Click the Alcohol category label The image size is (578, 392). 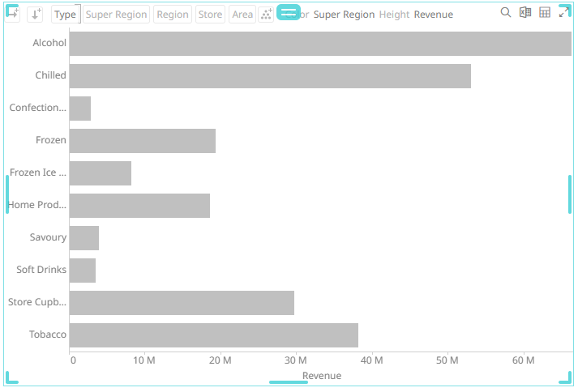coord(49,43)
